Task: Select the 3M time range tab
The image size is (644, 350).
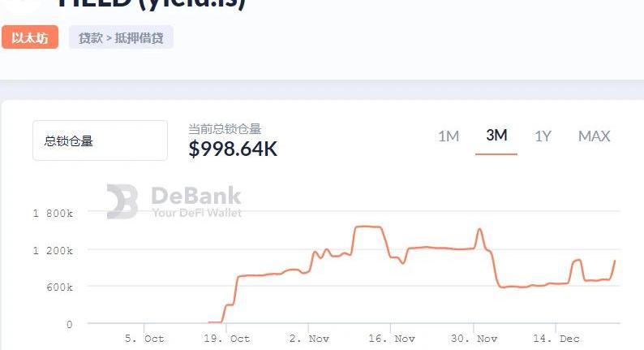Action: pos(496,136)
